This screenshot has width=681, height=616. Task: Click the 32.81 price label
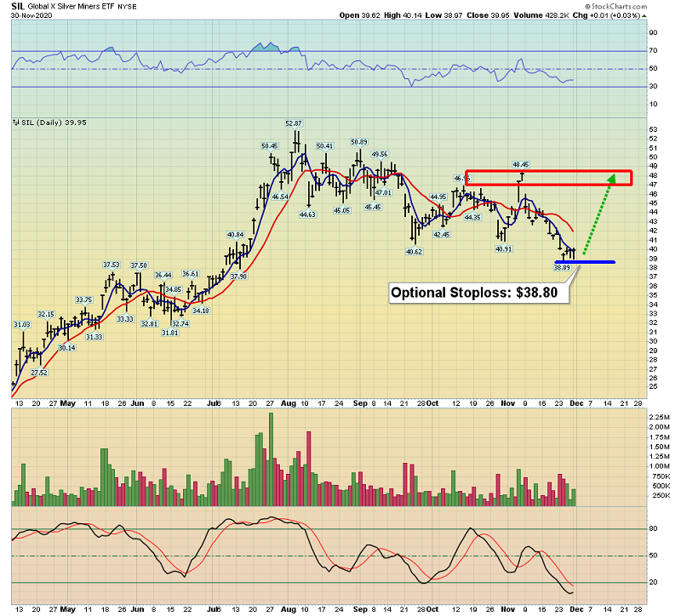[x=149, y=324]
